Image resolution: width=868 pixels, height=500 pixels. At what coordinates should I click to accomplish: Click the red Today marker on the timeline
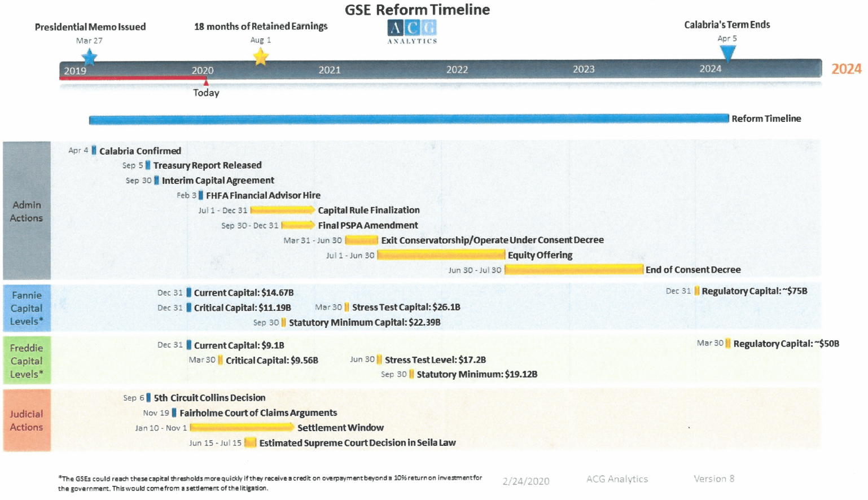tap(206, 83)
